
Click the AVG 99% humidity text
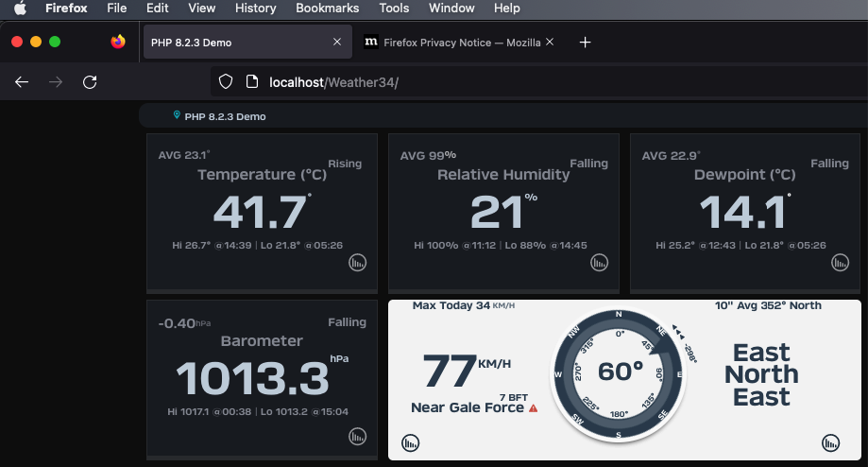[428, 155]
